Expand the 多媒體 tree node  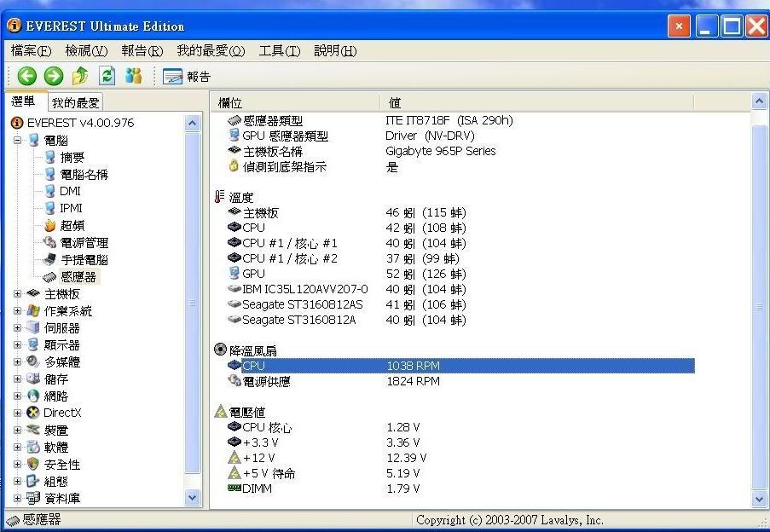[18, 362]
